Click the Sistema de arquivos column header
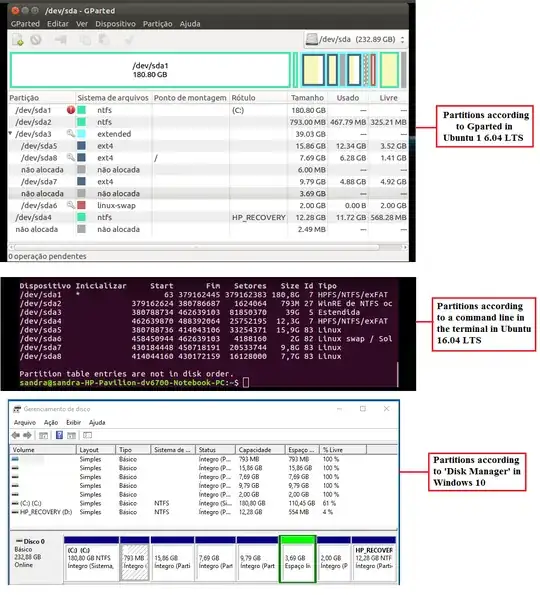The width and height of the screenshot is (540, 595). click(113, 98)
